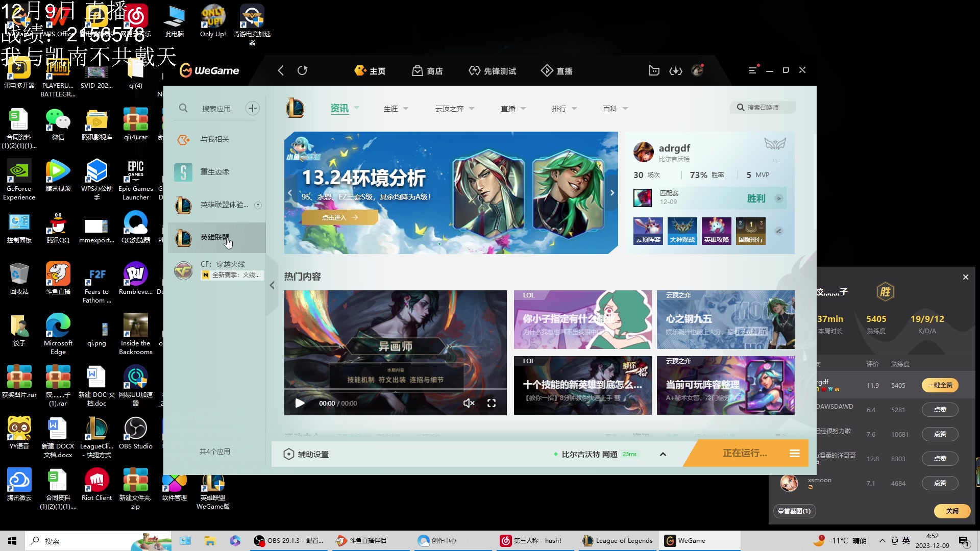Expand the 比尔吉沃特 网通 server selector
The height and width of the screenshot is (551, 980).
click(x=663, y=454)
